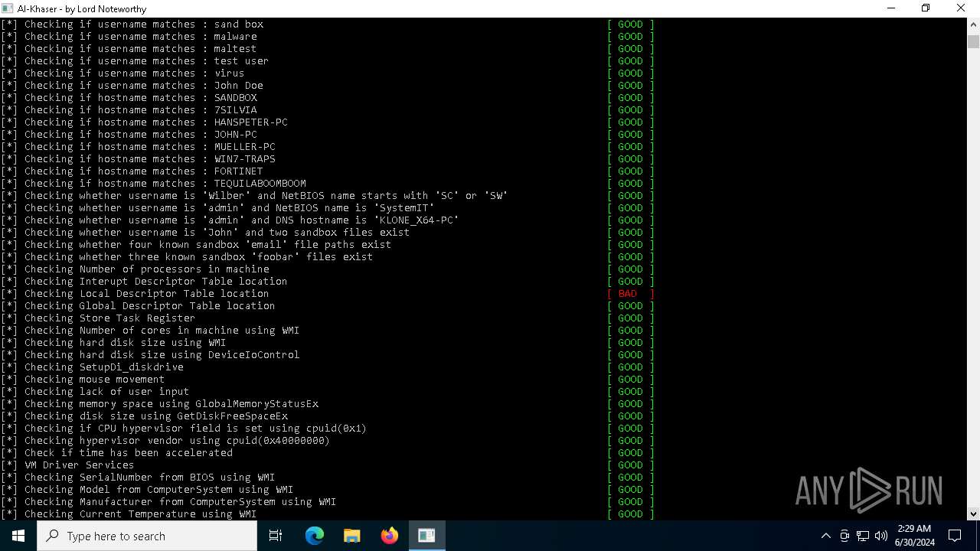Select line 'Checking if username matches : test user'
Image resolution: width=980 pixels, height=551 pixels.
click(135, 60)
